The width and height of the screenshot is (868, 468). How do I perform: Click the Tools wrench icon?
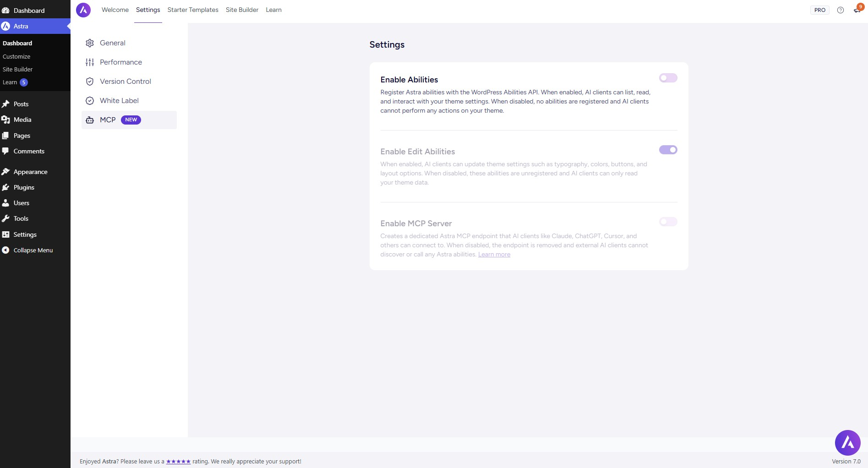pyautogui.click(x=5, y=218)
